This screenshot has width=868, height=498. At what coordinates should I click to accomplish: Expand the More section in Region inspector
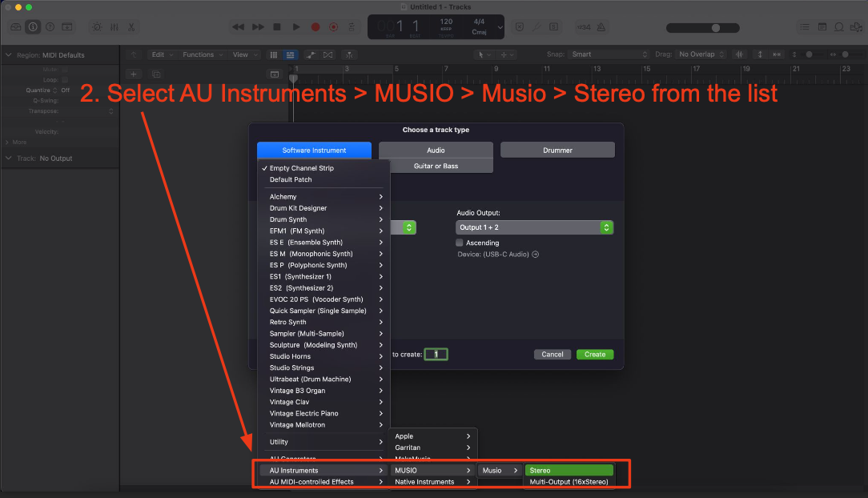7,143
